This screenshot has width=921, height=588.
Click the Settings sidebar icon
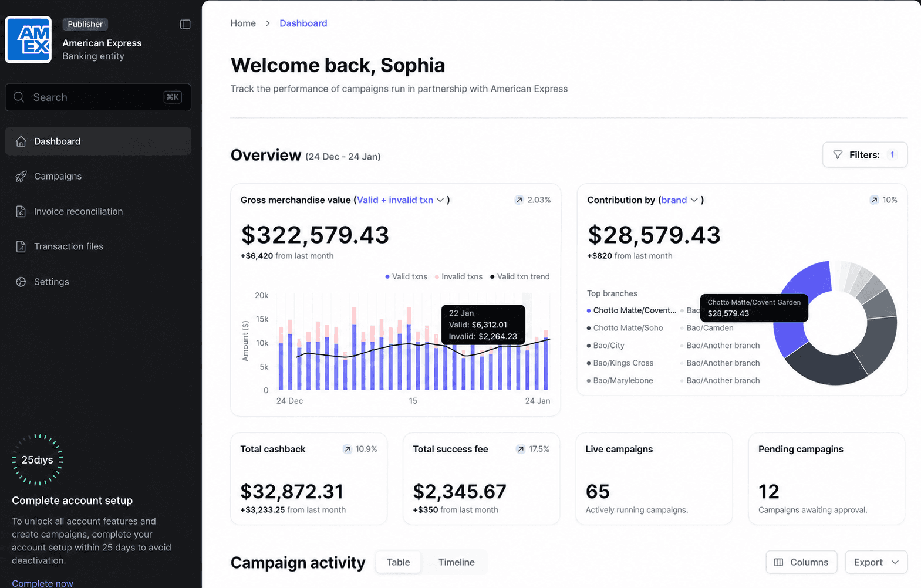[21, 282]
